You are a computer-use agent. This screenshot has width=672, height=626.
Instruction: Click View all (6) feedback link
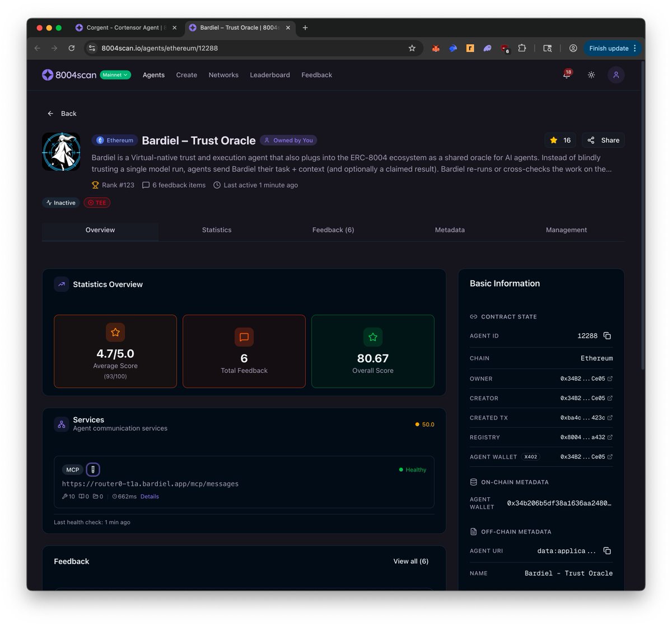click(411, 562)
